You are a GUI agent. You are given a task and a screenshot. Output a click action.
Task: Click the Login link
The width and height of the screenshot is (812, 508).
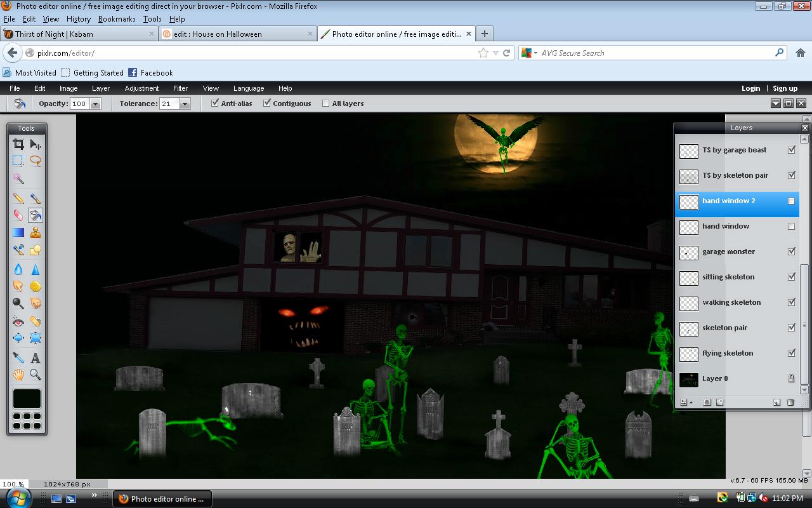[750, 88]
